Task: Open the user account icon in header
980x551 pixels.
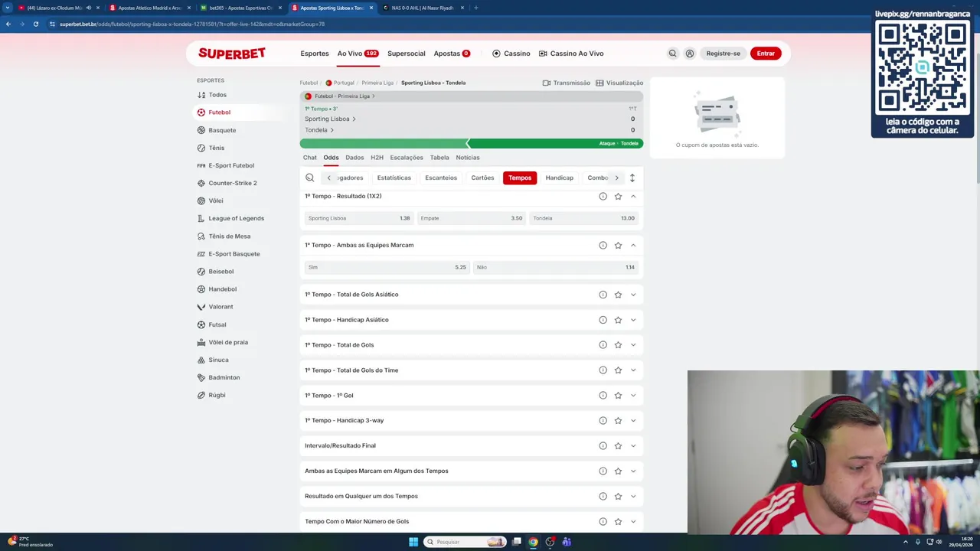Action: [x=690, y=54]
